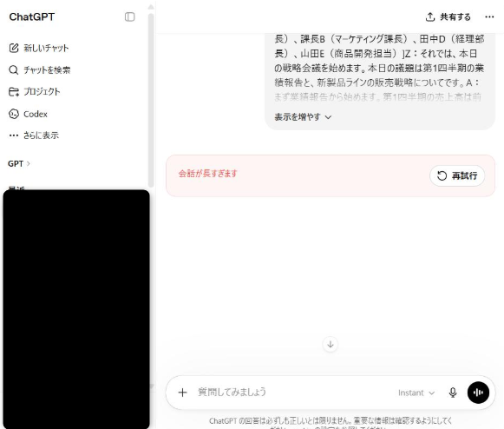Expand the GPT section chevron

(x=29, y=164)
